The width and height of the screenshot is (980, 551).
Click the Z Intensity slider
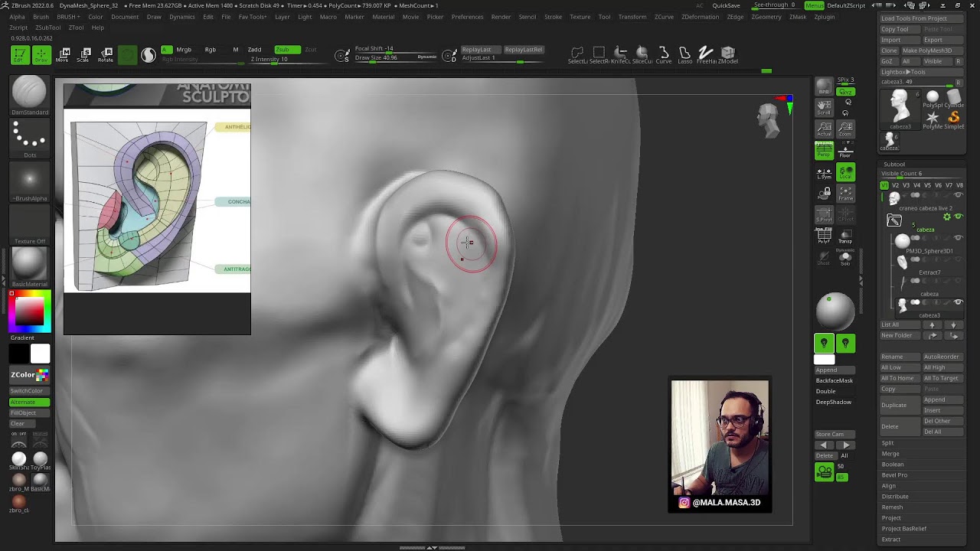tap(269, 60)
